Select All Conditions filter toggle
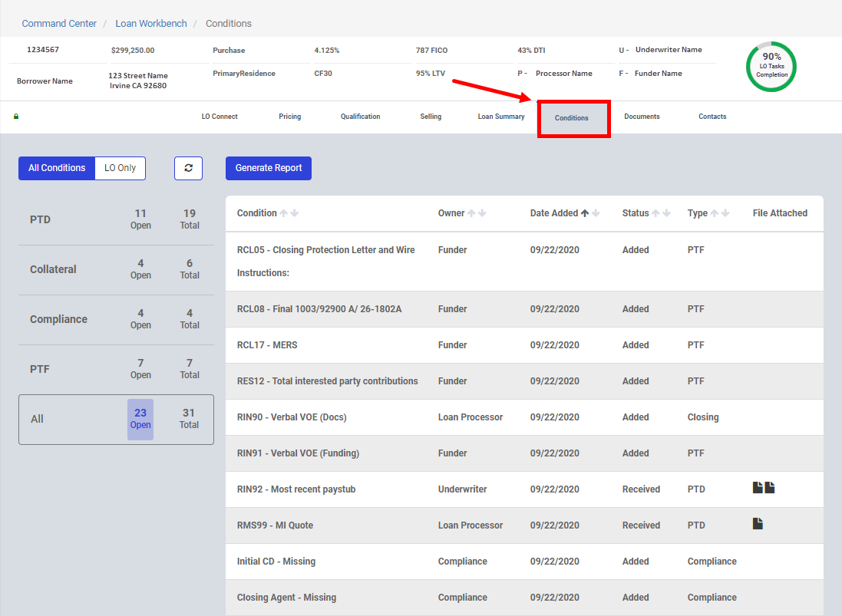842x616 pixels. tap(57, 168)
